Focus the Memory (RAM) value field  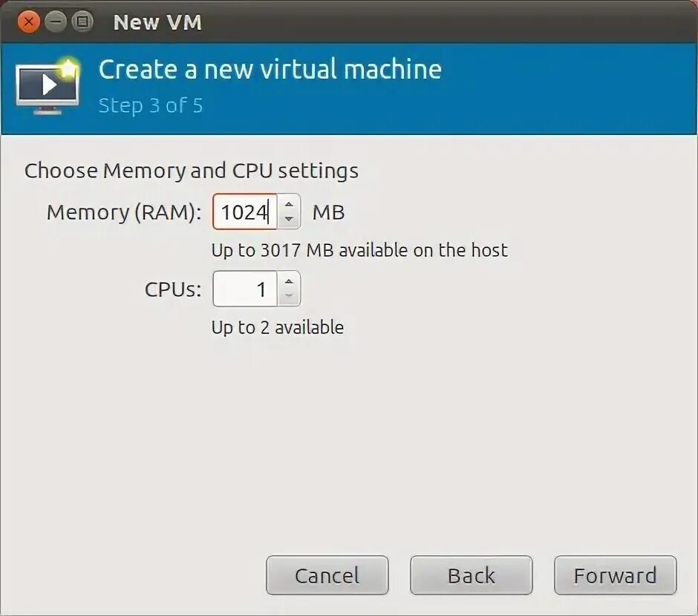click(245, 212)
